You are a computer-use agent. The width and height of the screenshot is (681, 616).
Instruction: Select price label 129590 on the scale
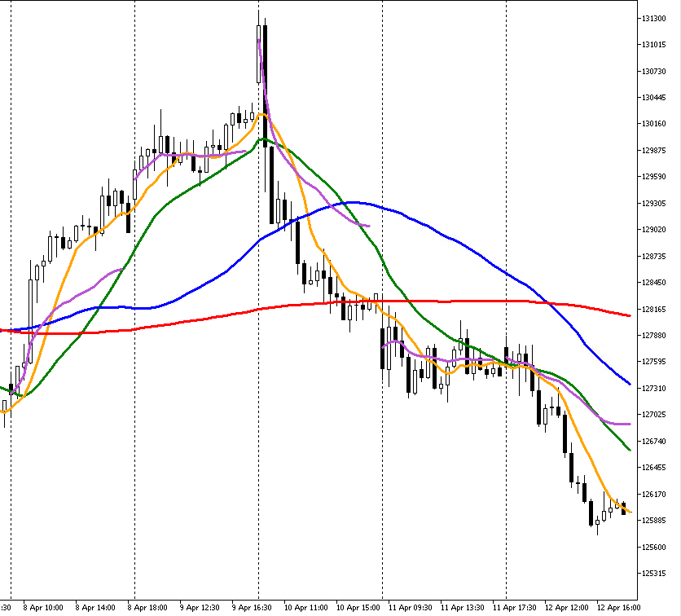click(653, 177)
